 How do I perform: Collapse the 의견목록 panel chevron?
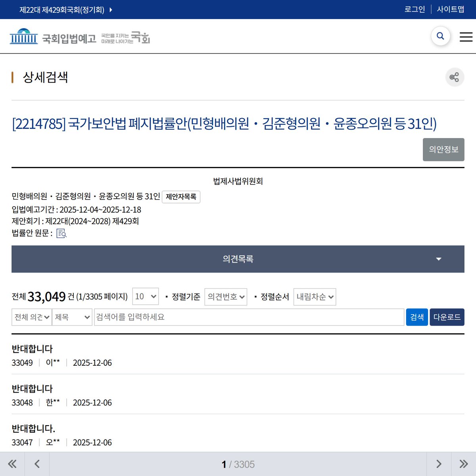click(x=438, y=259)
